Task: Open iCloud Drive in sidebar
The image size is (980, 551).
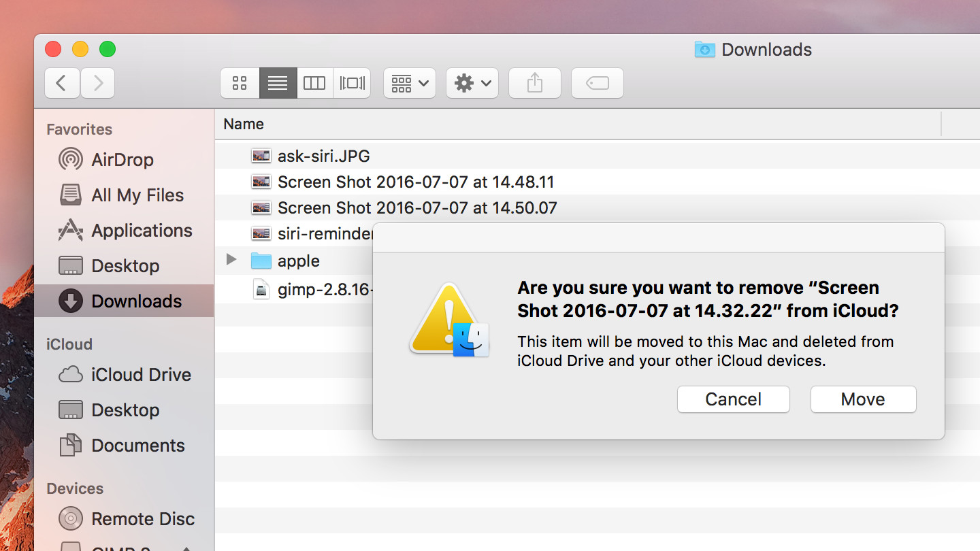Action: (x=123, y=375)
